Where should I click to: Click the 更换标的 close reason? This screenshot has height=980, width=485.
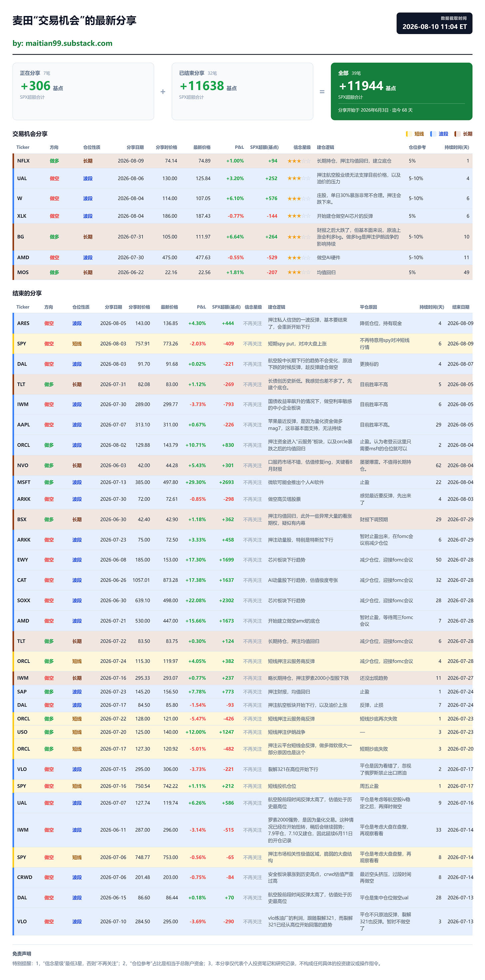tap(369, 364)
